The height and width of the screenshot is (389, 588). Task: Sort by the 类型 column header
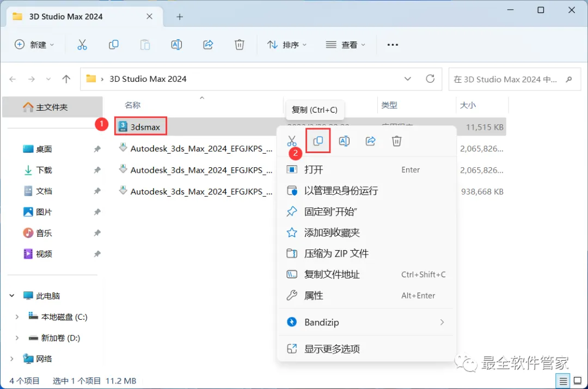click(389, 105)
